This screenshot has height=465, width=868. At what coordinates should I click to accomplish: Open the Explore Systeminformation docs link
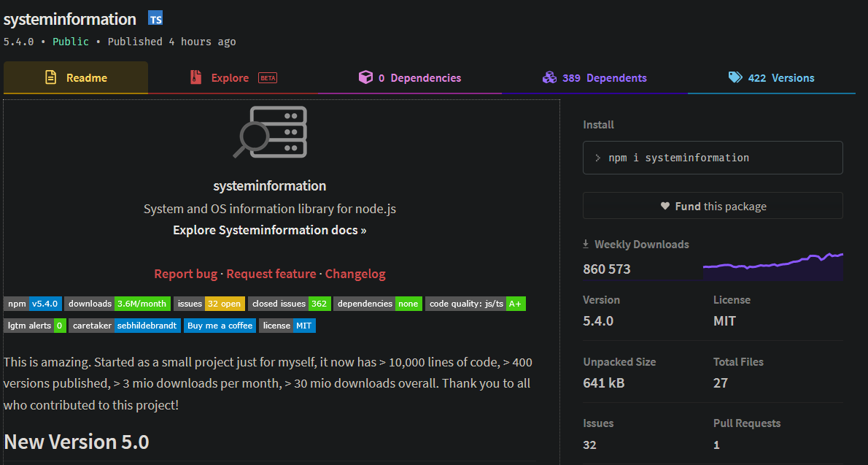(270, 229)
